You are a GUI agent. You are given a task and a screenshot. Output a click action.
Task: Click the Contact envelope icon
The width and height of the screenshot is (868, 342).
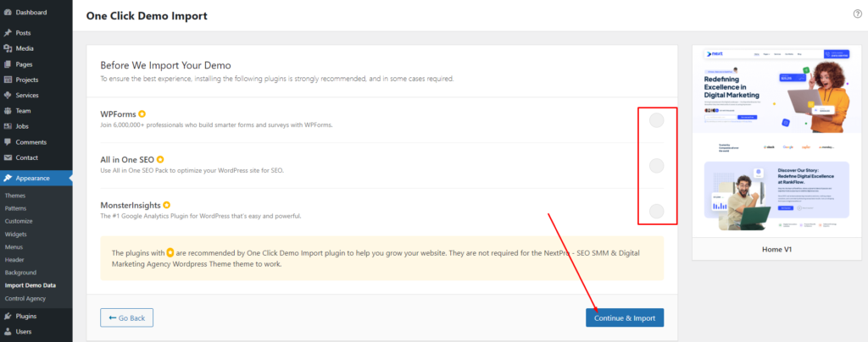[x=8, y=157]
